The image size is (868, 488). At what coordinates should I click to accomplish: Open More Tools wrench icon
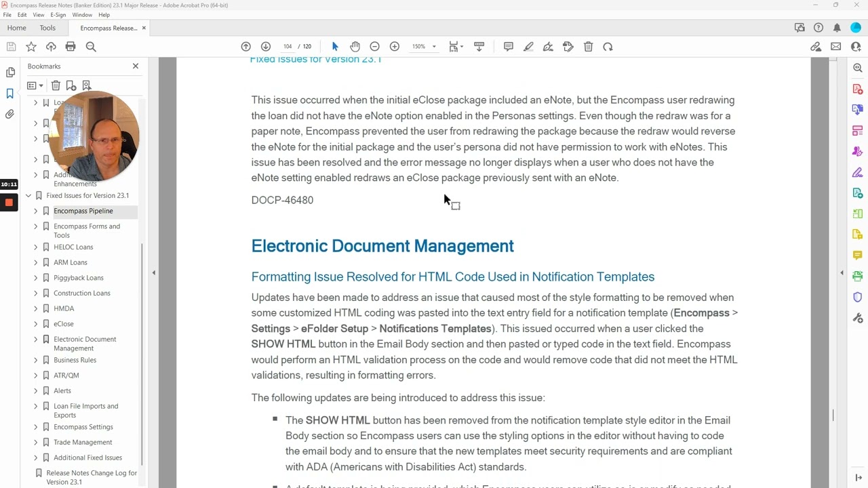point(858,318)
